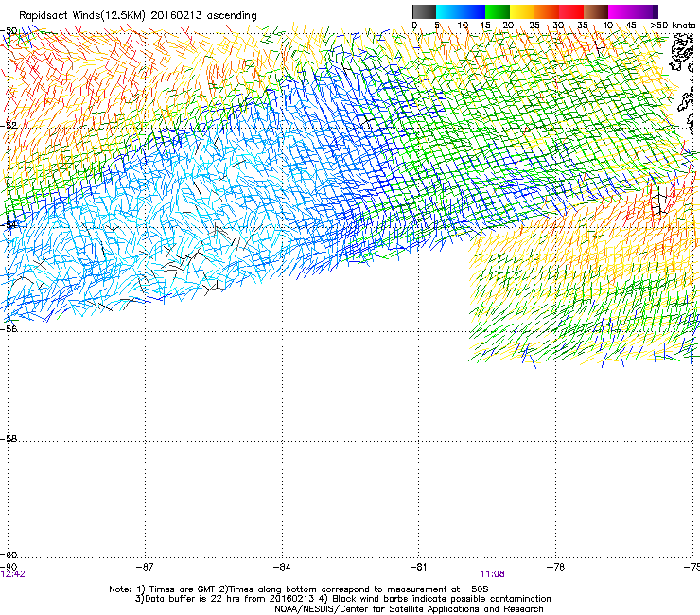Click the purple time label '11:08'
Viewport: 700px width, 615px height.
(493, 574)
